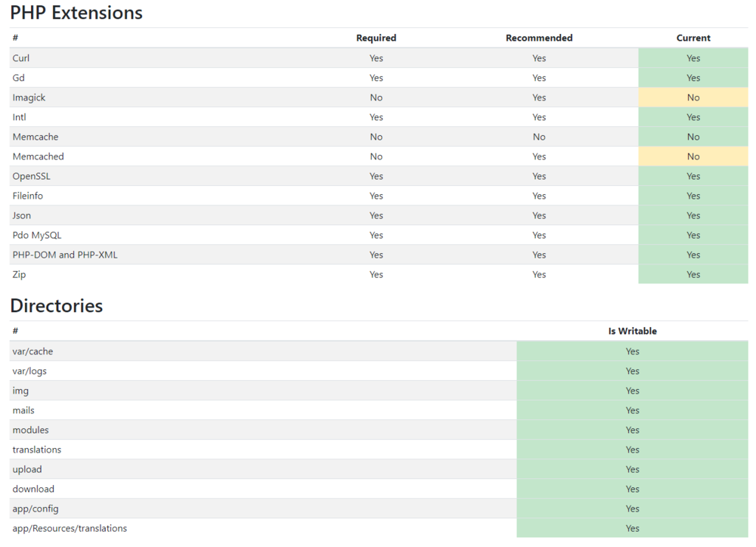Select the Recommended column header
Screen dimensions: 756x547
[x=539, y=38]
